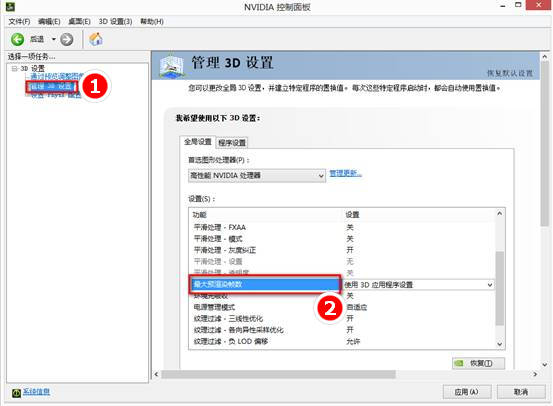Click the 管理 3D 设置 header cube icon
This screenshot has width=553, height=406.
pyautogui.click(x=172, y=66)
